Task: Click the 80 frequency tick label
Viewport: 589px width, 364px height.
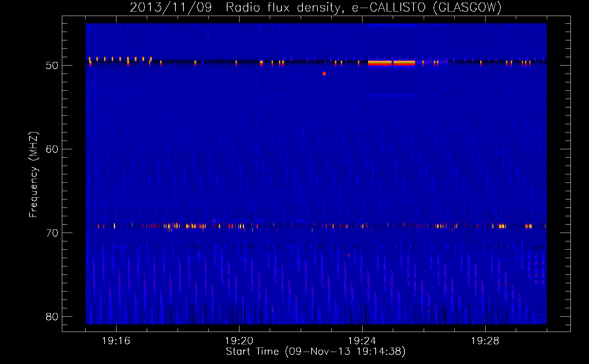Action: click(52, 317)
